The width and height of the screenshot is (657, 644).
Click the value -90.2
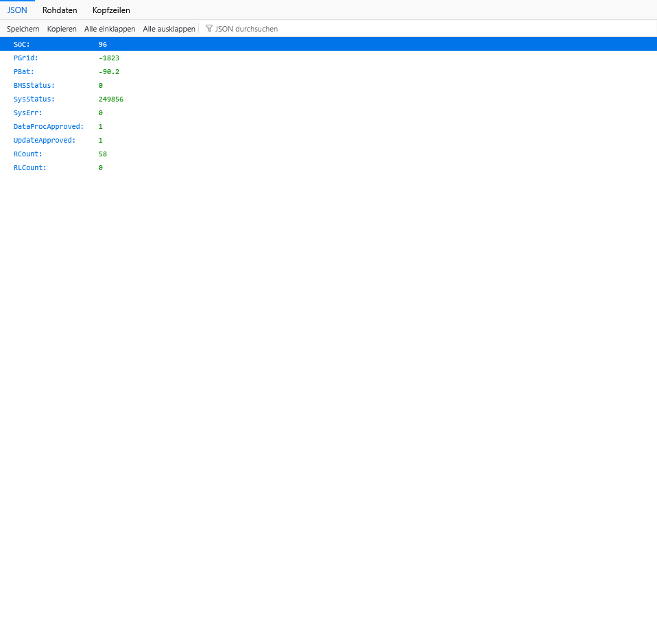point(109,71)
